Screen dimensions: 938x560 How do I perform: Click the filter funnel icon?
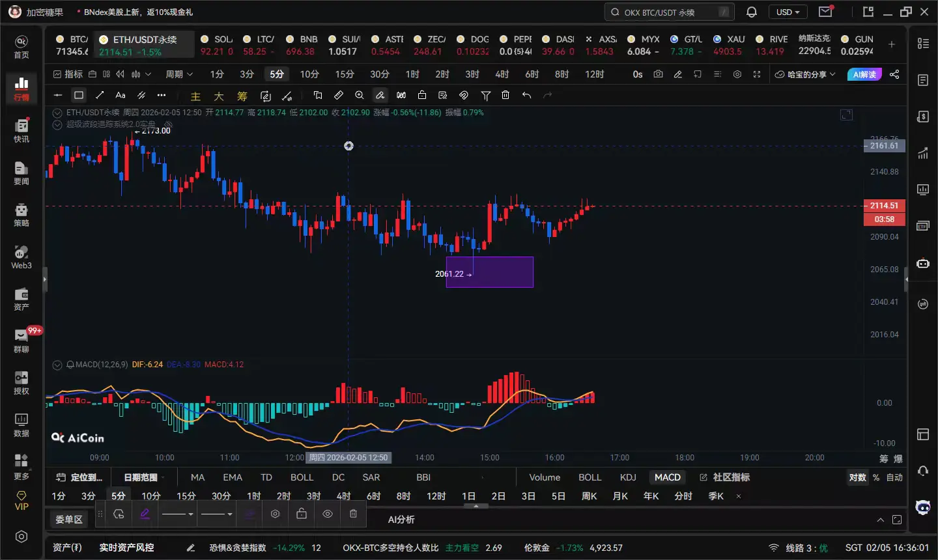485,95
